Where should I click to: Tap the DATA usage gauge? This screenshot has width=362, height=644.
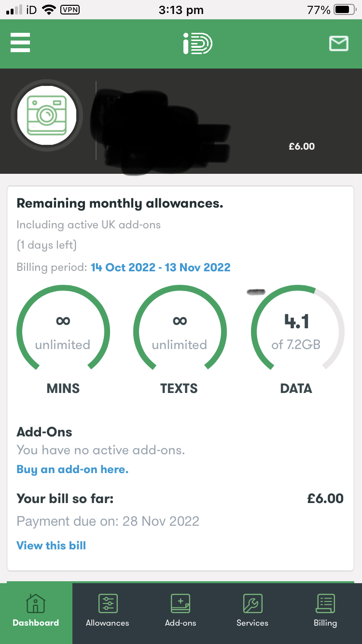click(x=297, y=333)
